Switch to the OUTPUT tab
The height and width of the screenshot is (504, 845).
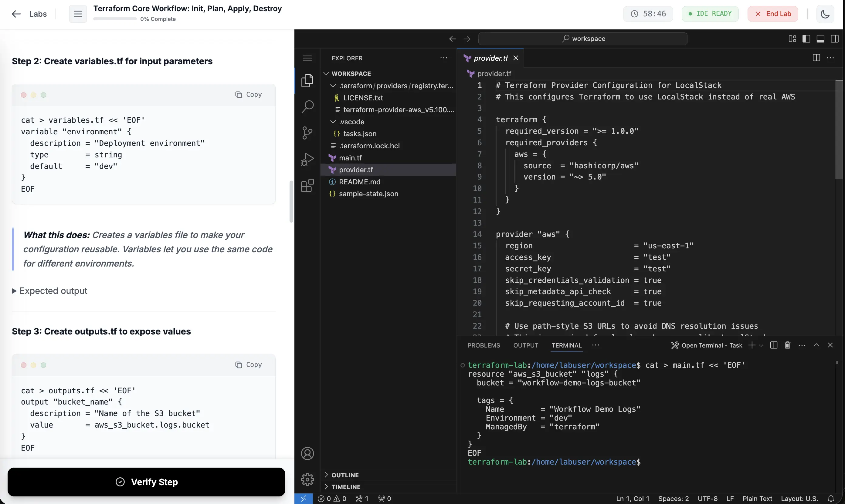pyautogui.click(x=525, y=345)
